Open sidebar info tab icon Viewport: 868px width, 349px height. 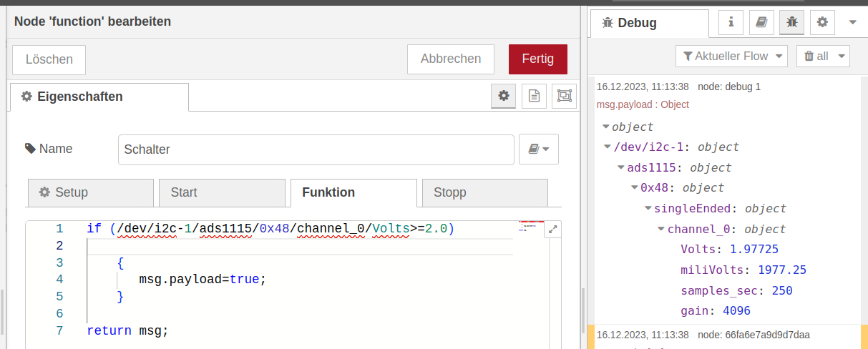pos(731,22)
